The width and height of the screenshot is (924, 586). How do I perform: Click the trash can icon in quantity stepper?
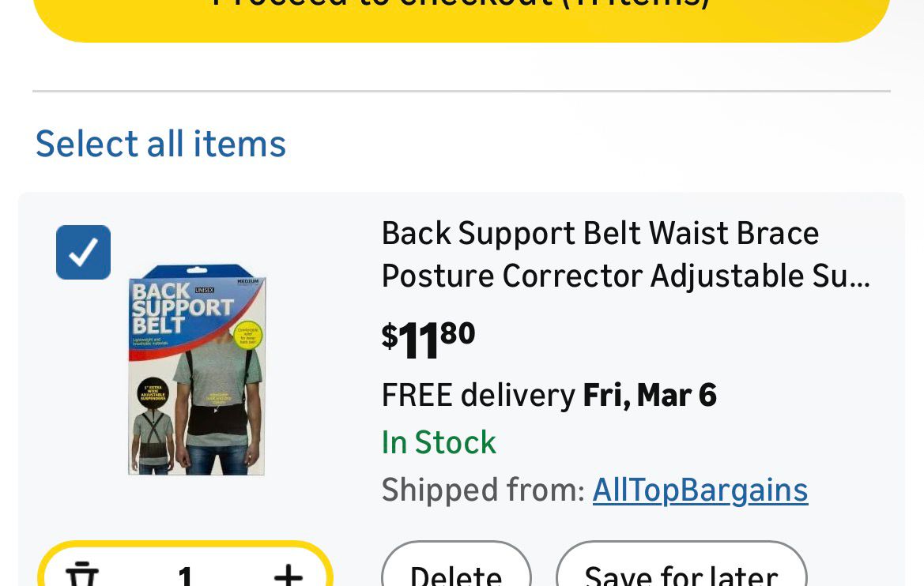(x=82, y=575)
